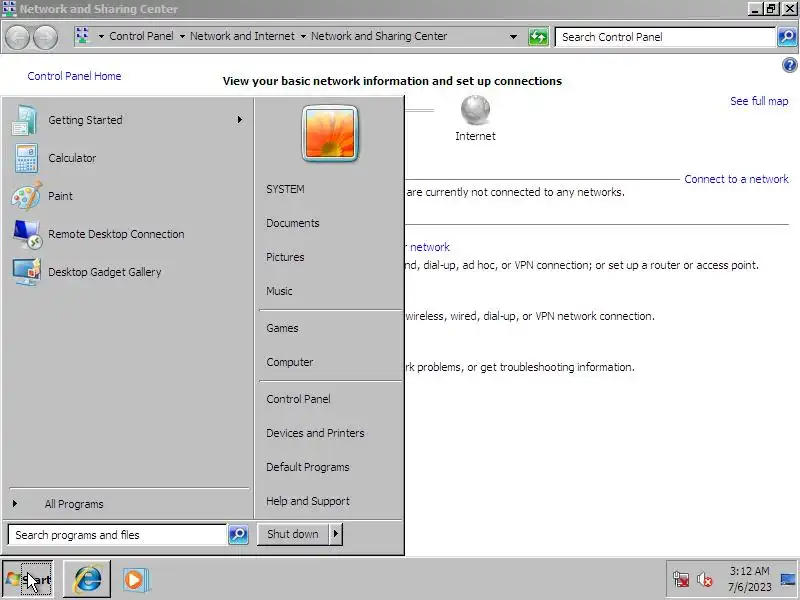Open Help question mark icon

(x=789, y=65)
